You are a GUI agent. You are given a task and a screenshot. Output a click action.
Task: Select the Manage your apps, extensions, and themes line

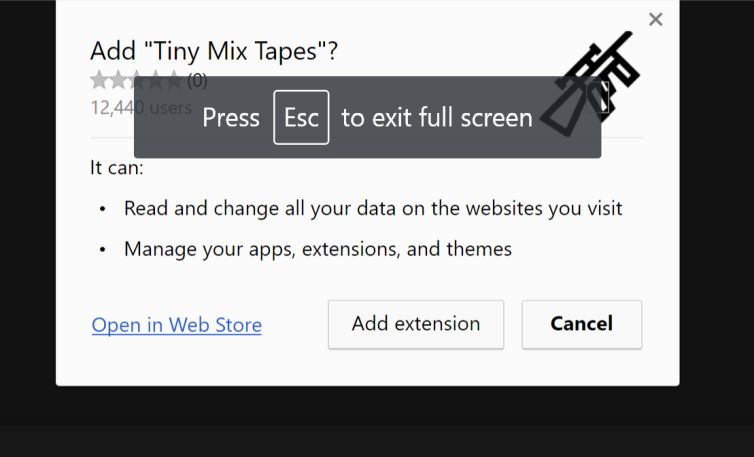click(317, 248)
